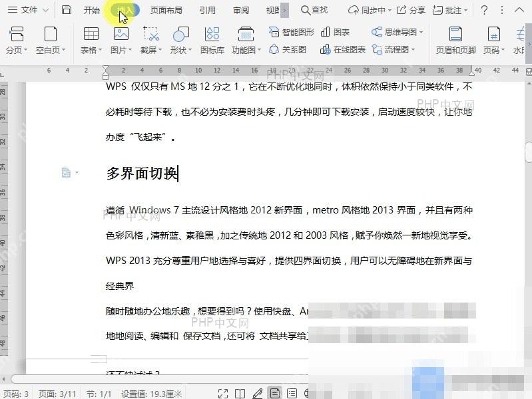Click the 页码: 3 status entry

(16, 394)
